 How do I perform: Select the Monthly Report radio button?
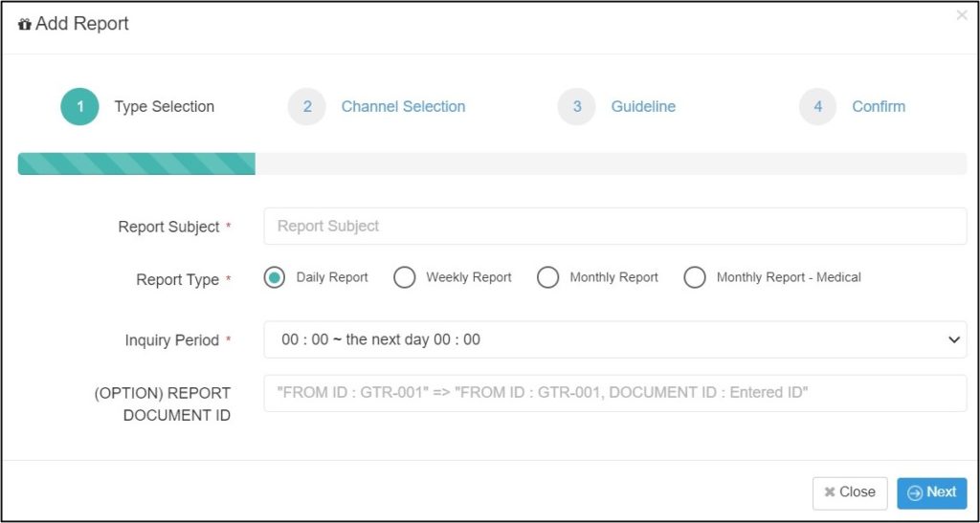pos(548,277)
